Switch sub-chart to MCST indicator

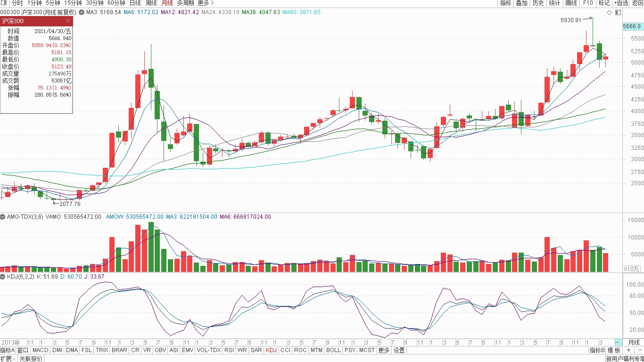tap(367, 350)
